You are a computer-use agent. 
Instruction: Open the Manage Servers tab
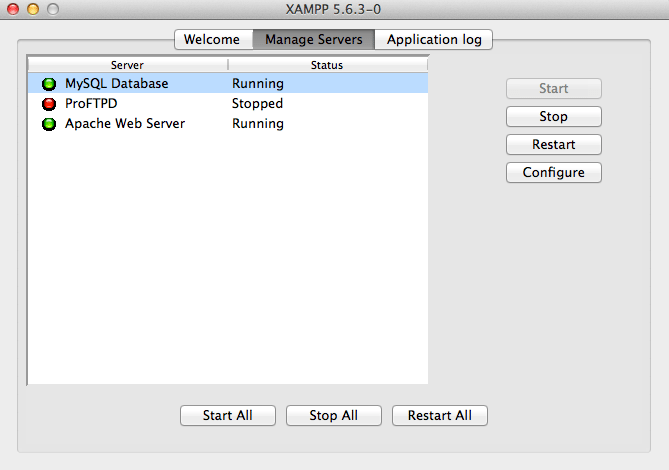click(314, 39)
